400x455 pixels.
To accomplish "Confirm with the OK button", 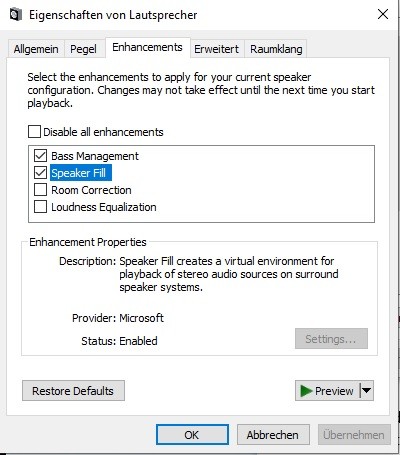I will 192,435.
